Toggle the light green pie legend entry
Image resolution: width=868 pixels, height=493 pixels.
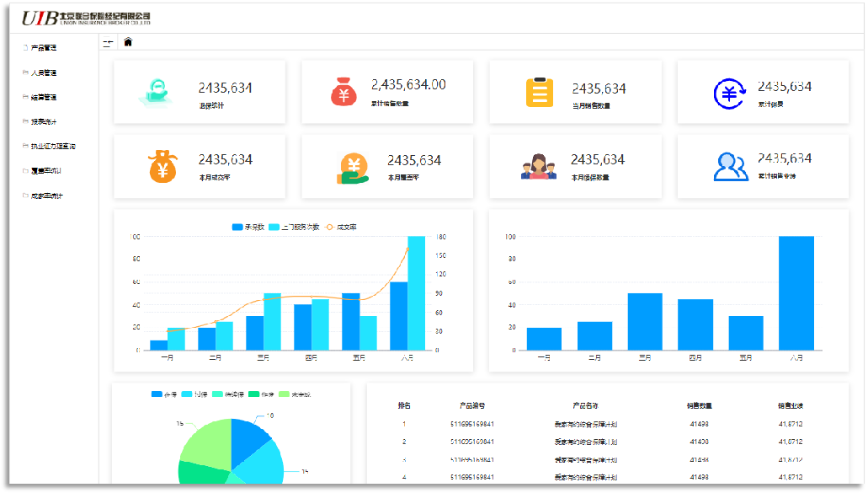(x=295, y=394)
